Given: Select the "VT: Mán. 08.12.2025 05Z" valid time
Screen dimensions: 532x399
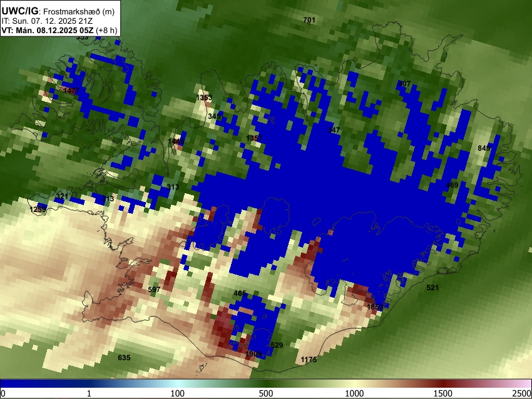Looking at the screenshot, I should pos(47,30).
